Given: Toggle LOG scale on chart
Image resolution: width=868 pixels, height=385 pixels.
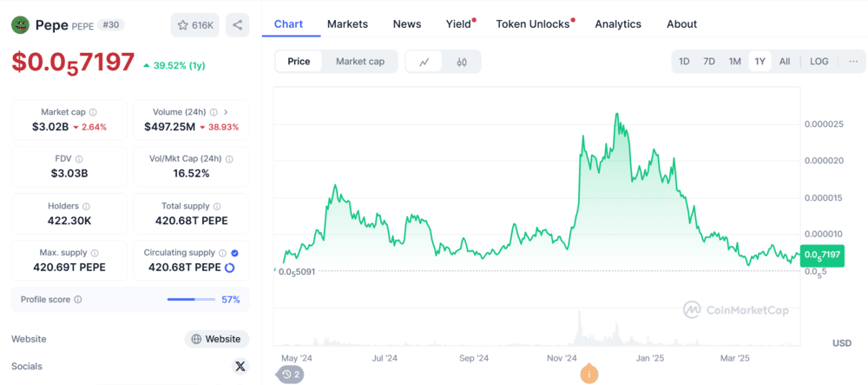Looking at the screenshot, I should pyautogui.click(x=819, y=62).
